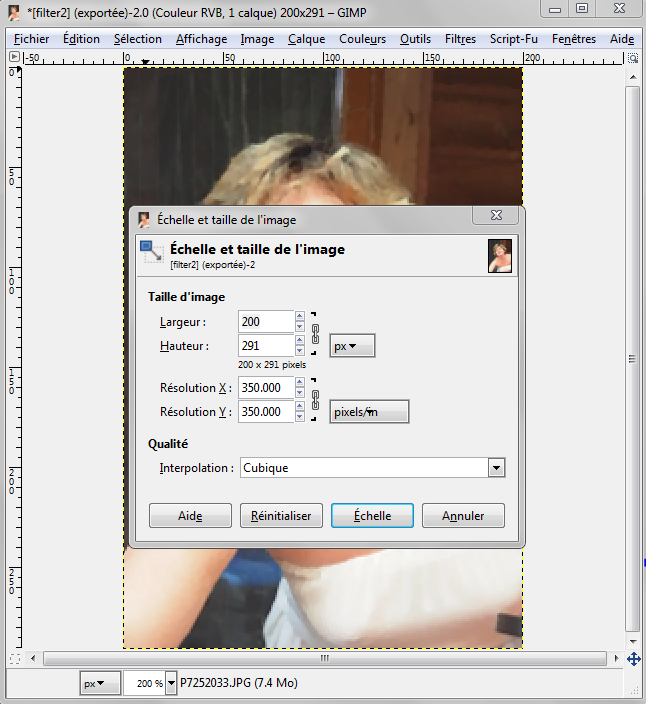646x704 pixels.
Task: Open the px size unit dropdown
Action: click(352, 346)
